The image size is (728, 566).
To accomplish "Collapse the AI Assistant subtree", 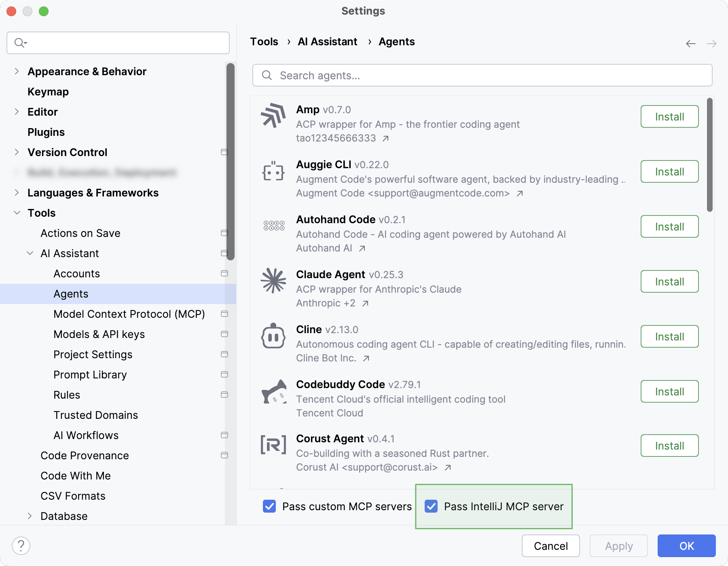I will click(x=30, y=253).
